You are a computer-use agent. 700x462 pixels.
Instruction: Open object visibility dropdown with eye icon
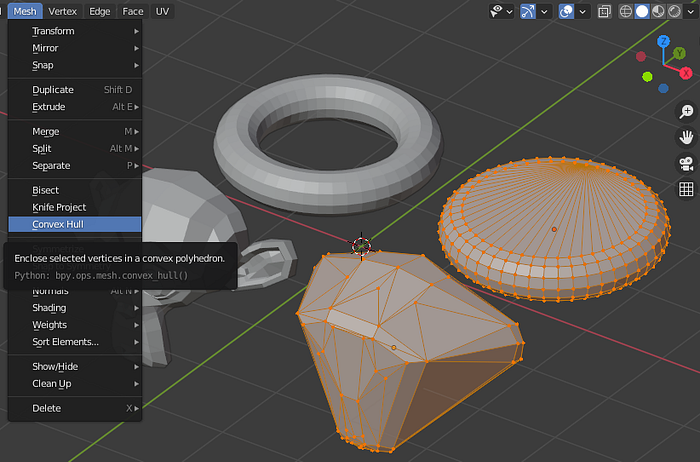coord(501,12)
